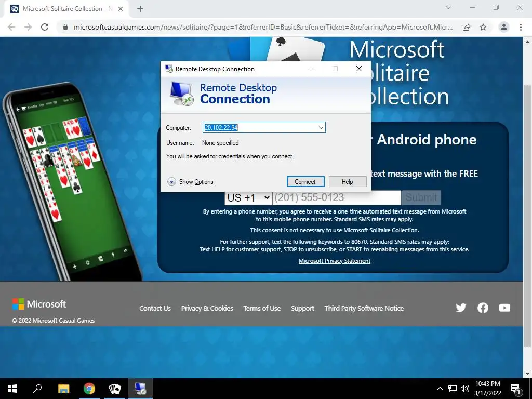Open the Chrome three-dot menu
Screen dimensions: 532x399
[x=521, y=27]
